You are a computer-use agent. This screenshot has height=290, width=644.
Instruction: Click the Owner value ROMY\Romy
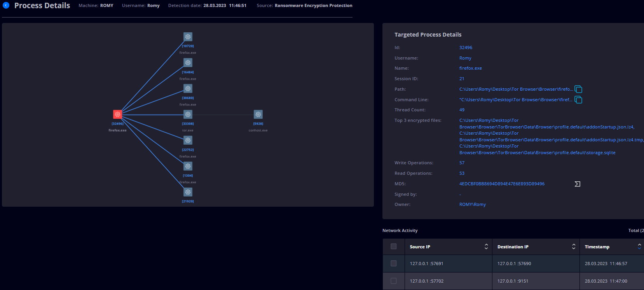(x=473, y=204)
